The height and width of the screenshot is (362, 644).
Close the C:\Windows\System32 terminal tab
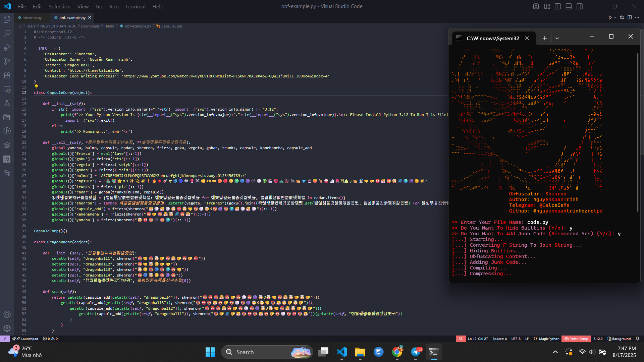click(527, 38)
